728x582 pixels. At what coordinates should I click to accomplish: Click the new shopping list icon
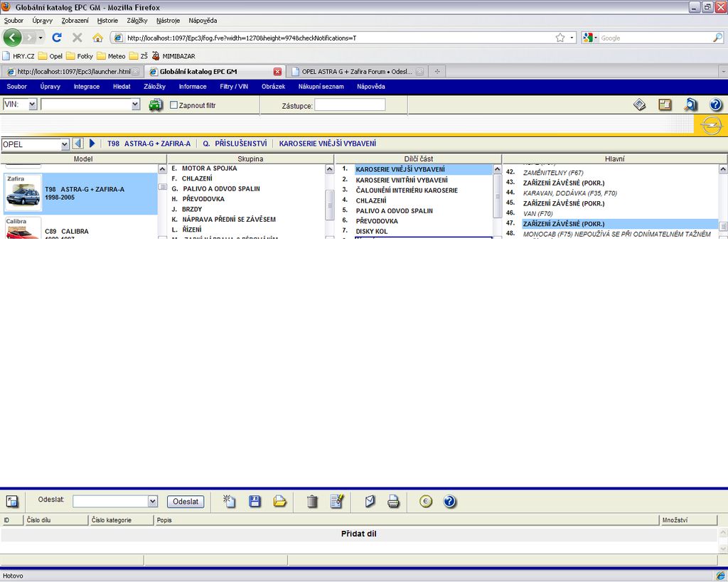(x=230, y=501)
